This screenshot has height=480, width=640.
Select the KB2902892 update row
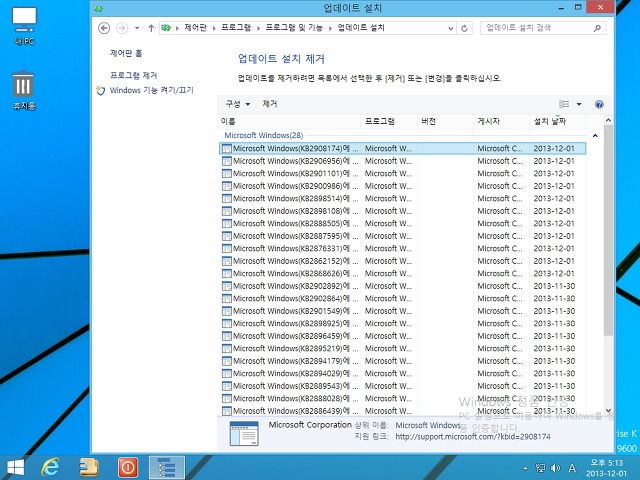point(402,286)
